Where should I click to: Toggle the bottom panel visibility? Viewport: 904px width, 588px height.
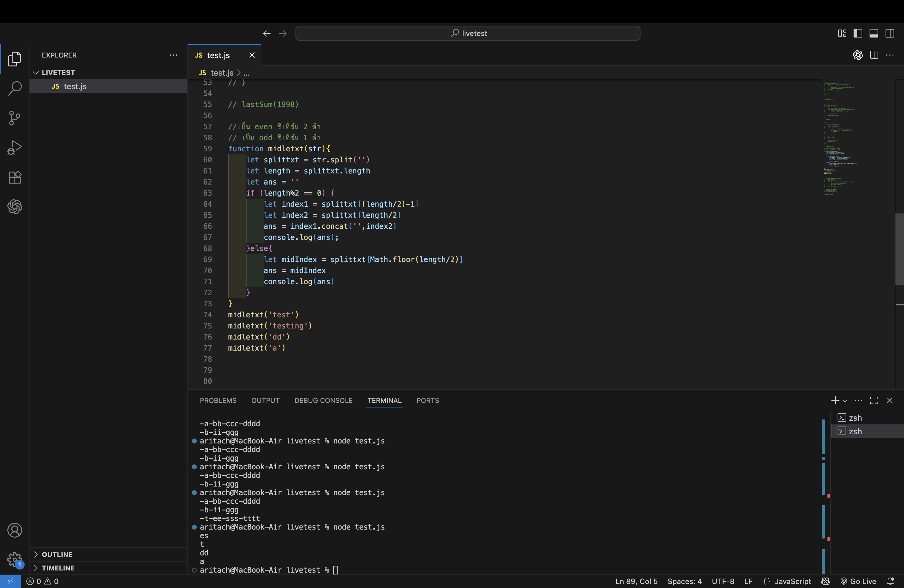point(873,34)
